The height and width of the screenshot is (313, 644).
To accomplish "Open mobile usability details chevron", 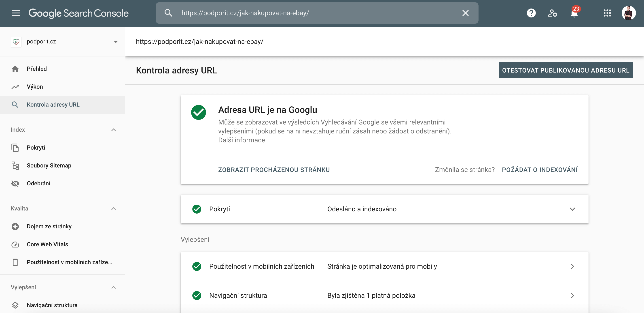I will pos(572,267).
